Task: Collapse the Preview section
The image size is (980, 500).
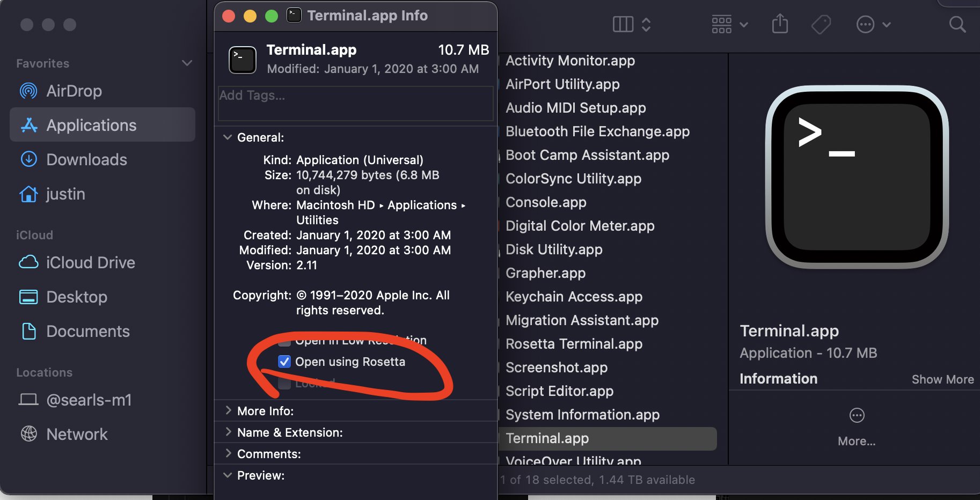Action: pyautogui.click(x=228, y=475)
